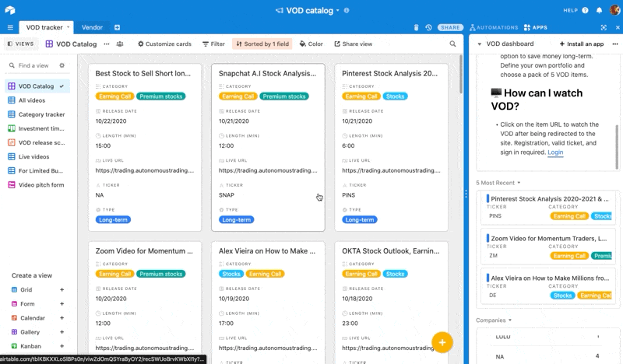Open the Color options
The width and height of the screenshot is (623, 364).
(311, 44)
